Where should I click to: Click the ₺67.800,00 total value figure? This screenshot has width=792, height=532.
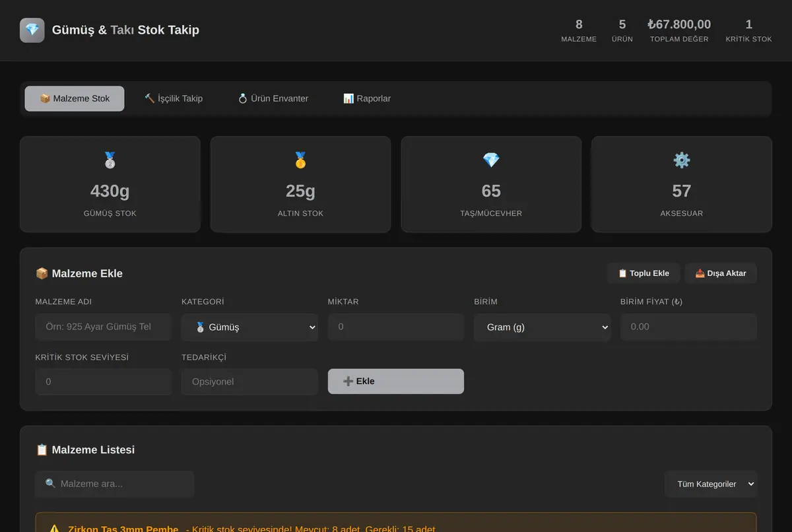(679, 24)
